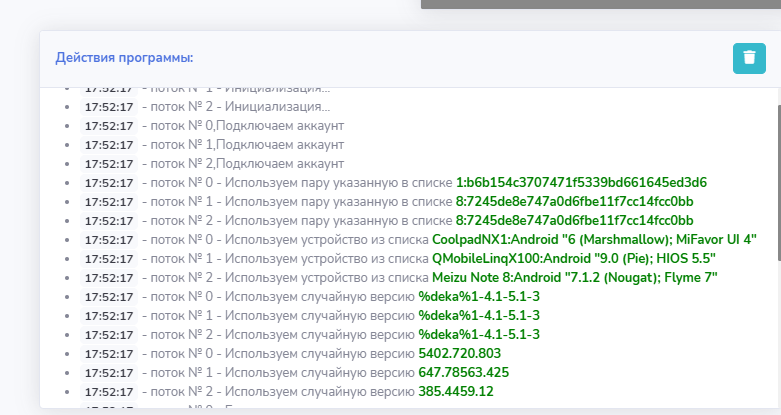Screen dimensions: 781x415
Task: Click 'поток № 2,Подключаем аккаунт' log line
Action: pyautogui.click(x=242, y=163)
